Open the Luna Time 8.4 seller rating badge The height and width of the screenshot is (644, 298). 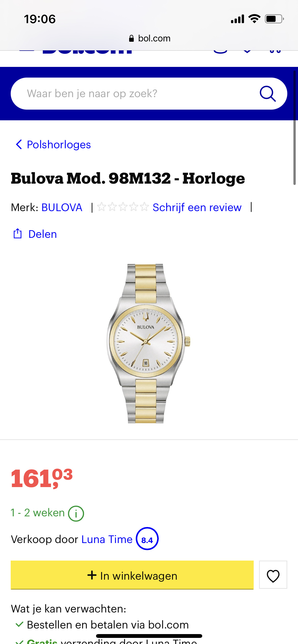pos(147,539)
